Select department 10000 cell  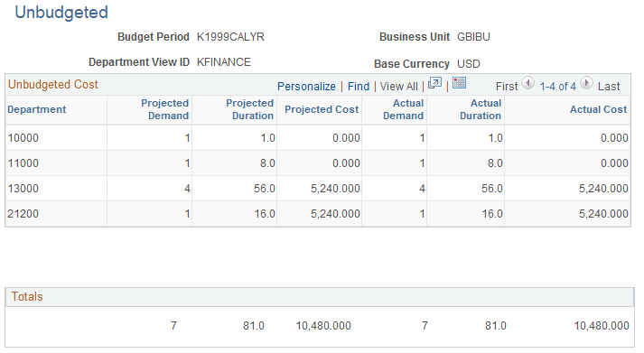(x=23, y=138)
